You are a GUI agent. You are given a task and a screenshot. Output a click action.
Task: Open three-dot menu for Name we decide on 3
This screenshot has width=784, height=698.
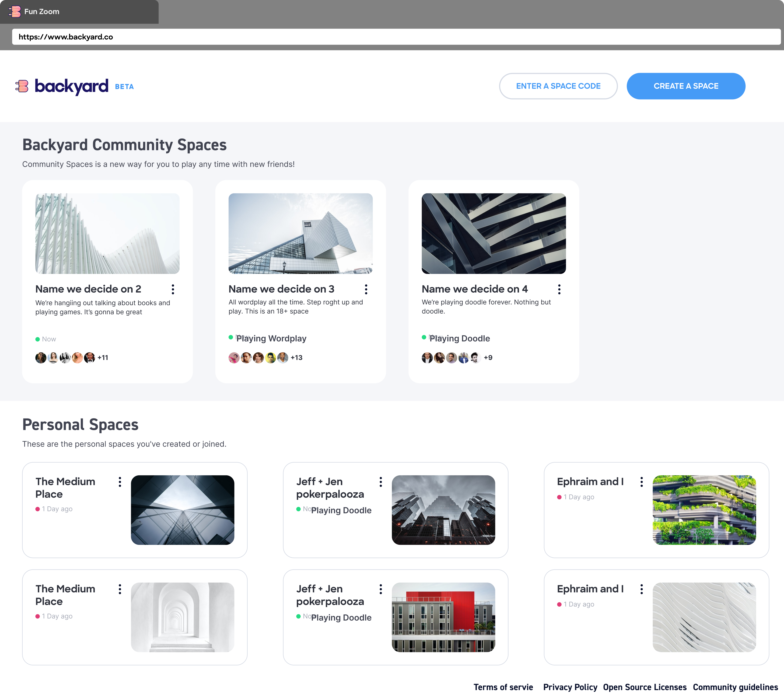point(366,289)
